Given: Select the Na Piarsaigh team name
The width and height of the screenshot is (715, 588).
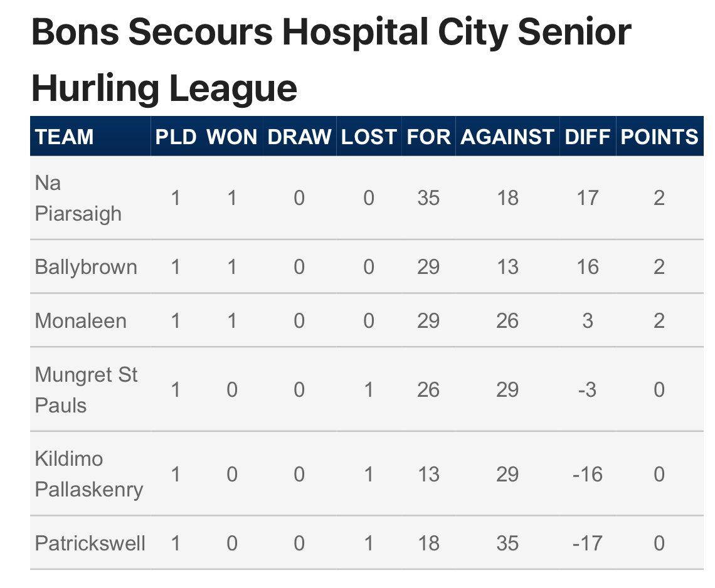Looking at the screenshot, I should pyautogui.click(x=78, y=198).
